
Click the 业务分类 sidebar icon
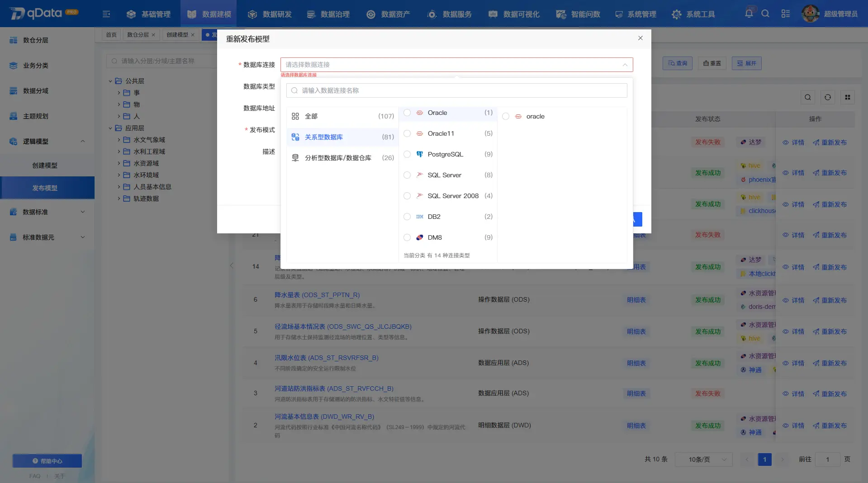14,66
